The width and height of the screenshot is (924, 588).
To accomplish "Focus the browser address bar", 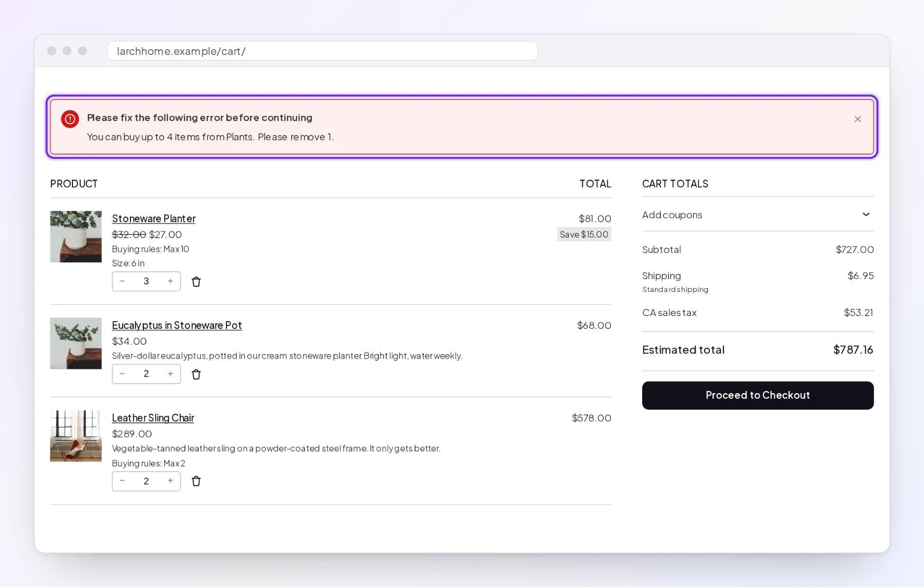I will point(322,51).
